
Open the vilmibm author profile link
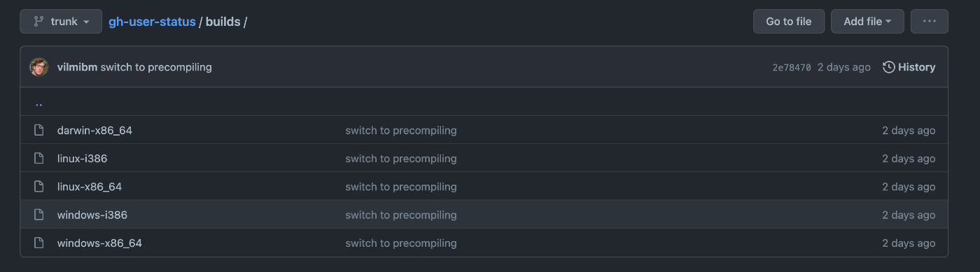click(x=77, y=67)
